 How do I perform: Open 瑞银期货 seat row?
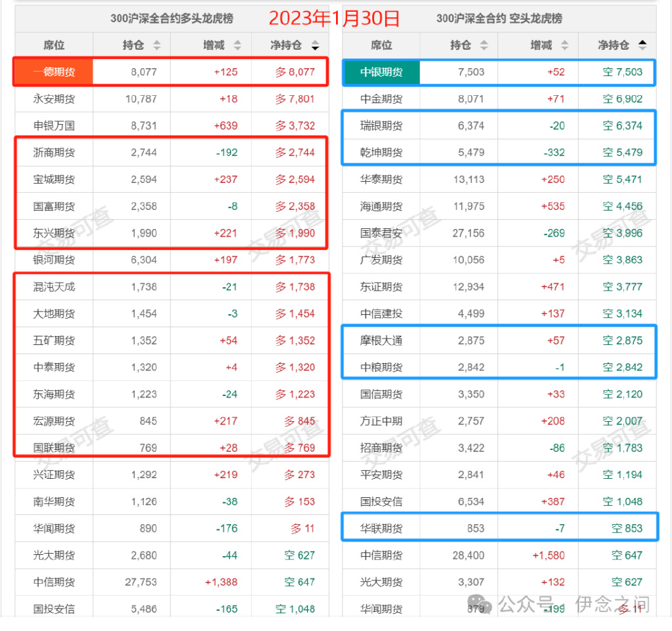point(499,125)
